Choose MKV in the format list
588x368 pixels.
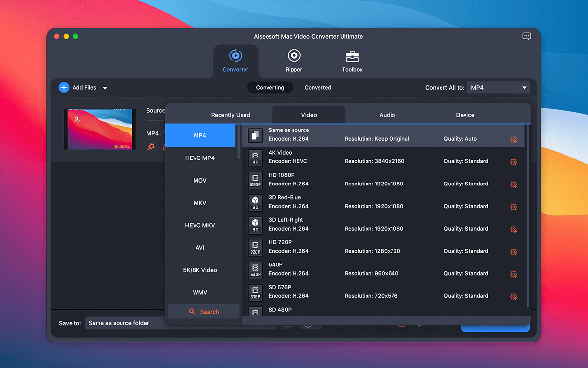pos(200,203)
